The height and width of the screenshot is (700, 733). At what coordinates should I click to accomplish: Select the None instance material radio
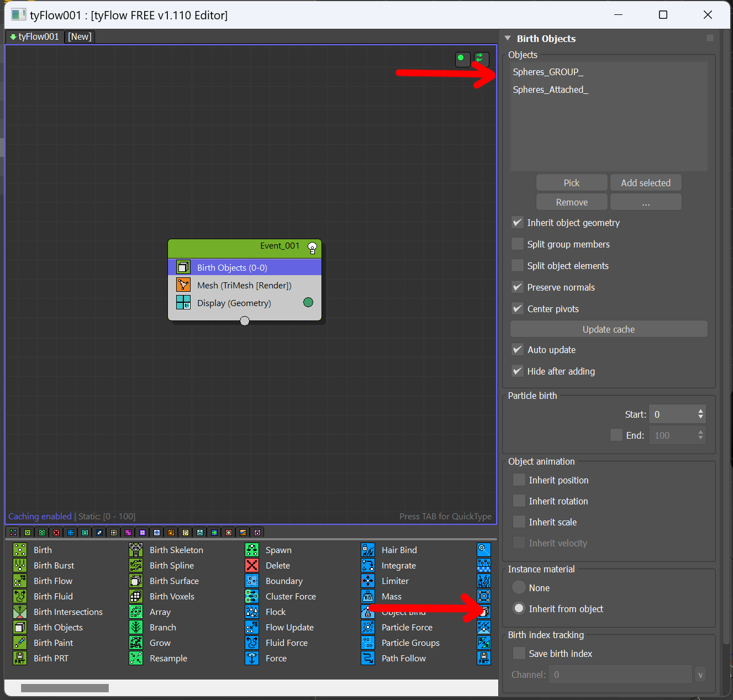tap(519, 588)
